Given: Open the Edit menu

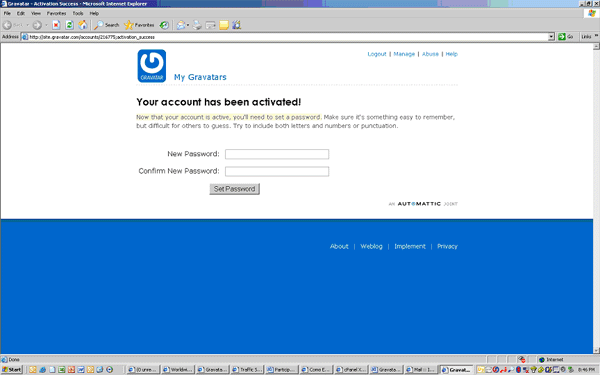Looking at the screenshot, I should 21,13.
